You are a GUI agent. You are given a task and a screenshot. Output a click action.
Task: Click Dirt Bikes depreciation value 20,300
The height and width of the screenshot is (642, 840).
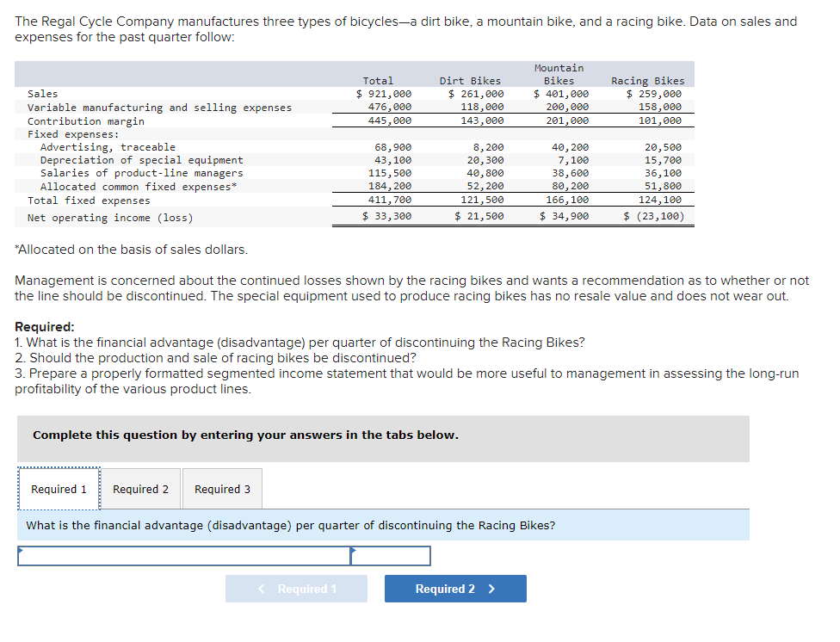point(485,160)
